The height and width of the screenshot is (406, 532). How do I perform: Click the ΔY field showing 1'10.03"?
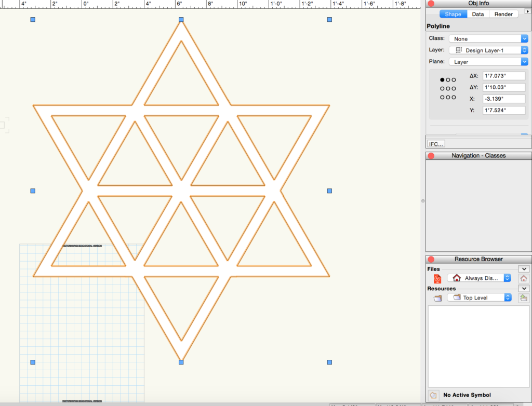coord(504,88)
